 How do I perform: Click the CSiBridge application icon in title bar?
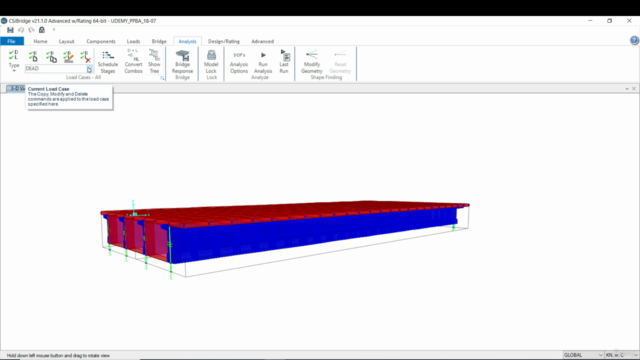[x=4, y=21]
